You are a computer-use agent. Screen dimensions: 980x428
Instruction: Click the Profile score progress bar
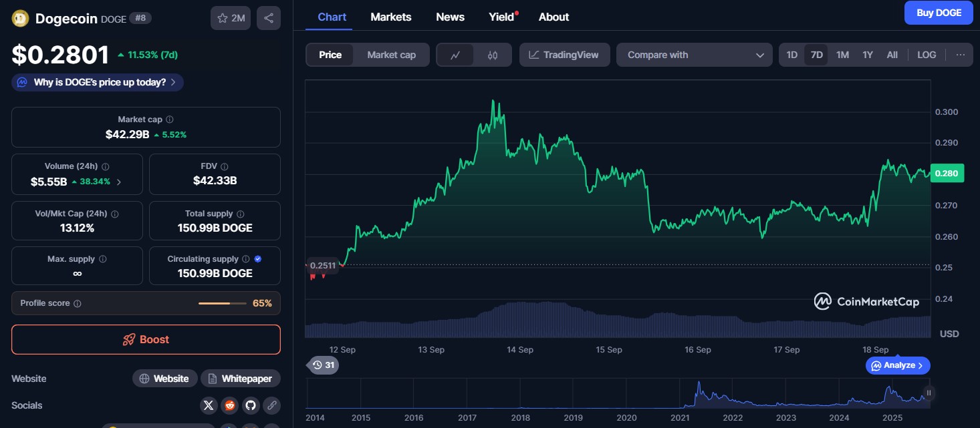click(x=223, y=303)
